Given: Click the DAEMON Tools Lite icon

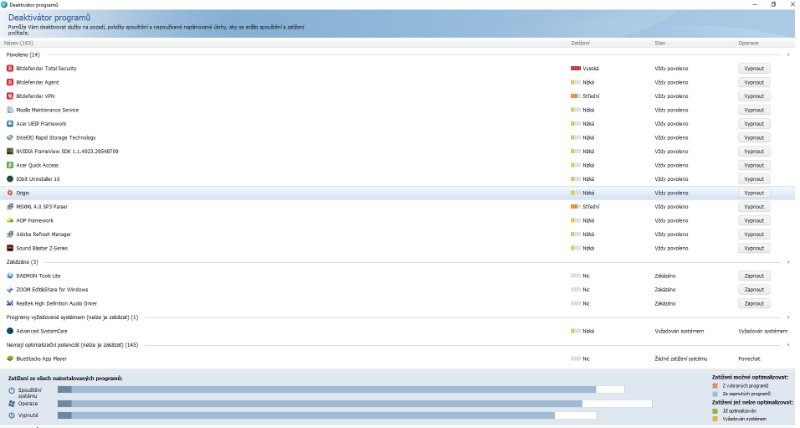Looking at the screenshot, I should (x=10, y=275).
